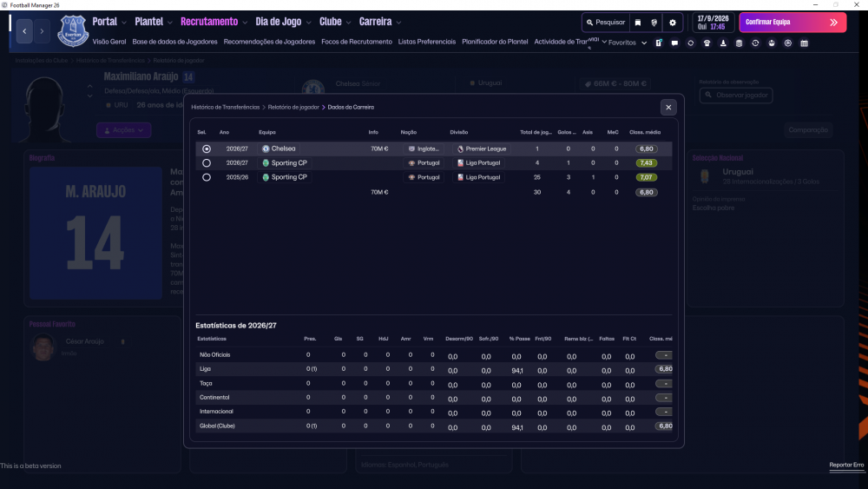Click the Sporting CP badge in 2025/26 row
The height and width of the screenshot is (489, 868).
[x=266, y=178]
